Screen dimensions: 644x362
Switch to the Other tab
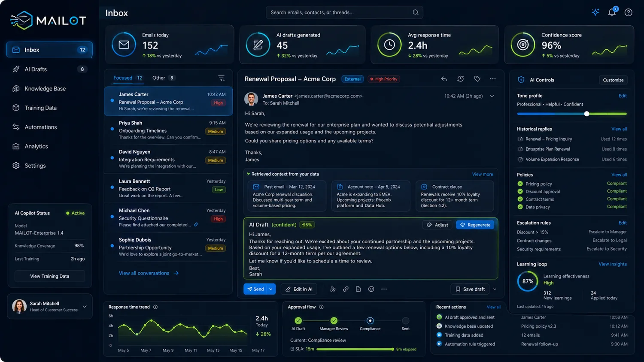163,78
